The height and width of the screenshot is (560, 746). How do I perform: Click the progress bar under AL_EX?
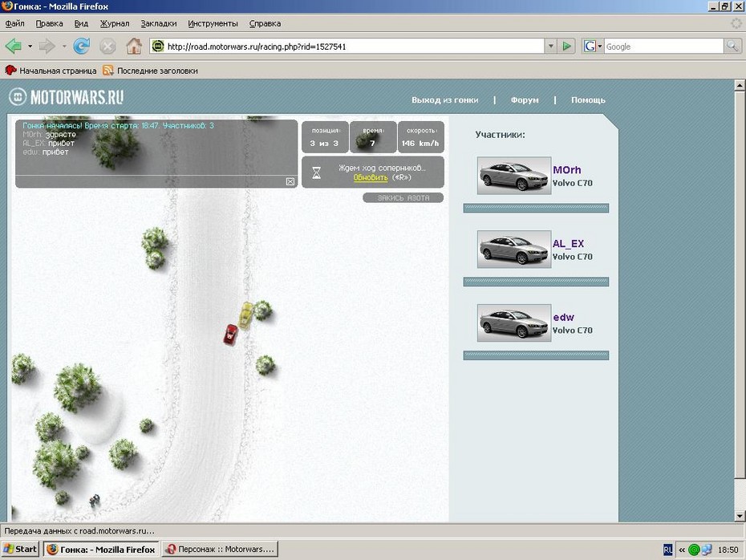[536, 282]
